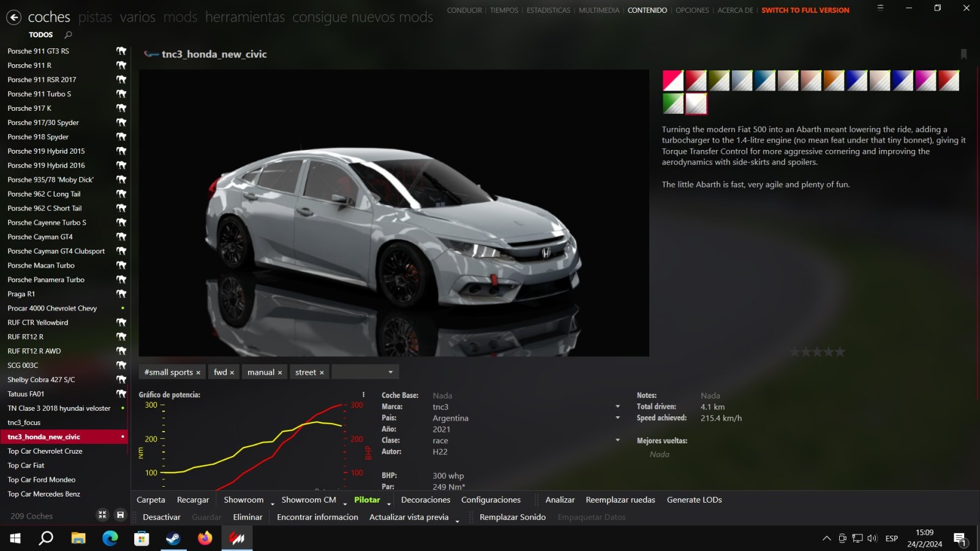Switch to the herramientas tab
The height and width of the screenshot is (551, 980).
pos(245,17)
